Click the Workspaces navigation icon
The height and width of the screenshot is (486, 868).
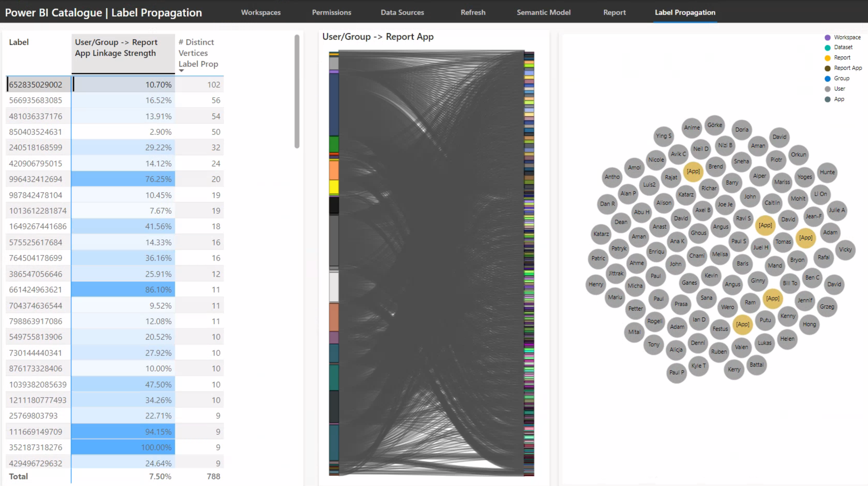[261, 12]
